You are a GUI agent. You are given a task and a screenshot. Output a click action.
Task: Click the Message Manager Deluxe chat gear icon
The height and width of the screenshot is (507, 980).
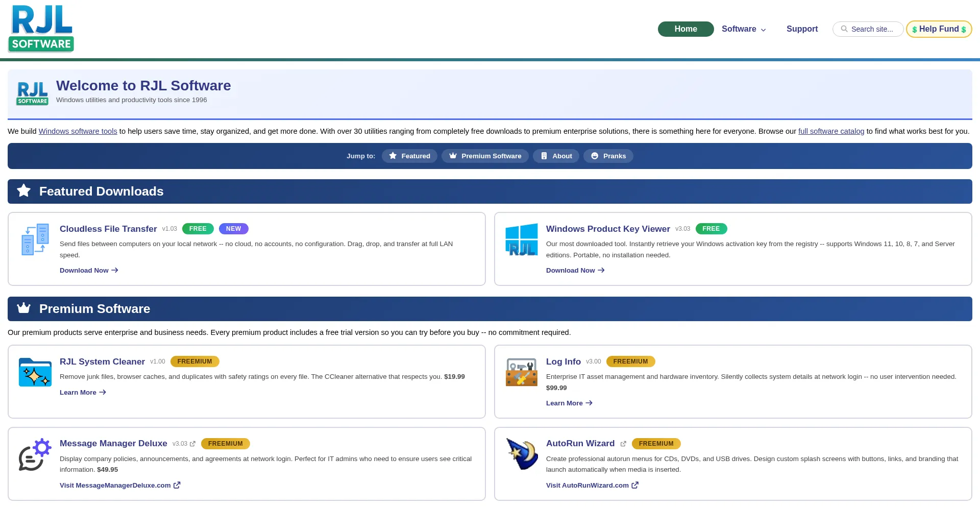tap(35, 454)
